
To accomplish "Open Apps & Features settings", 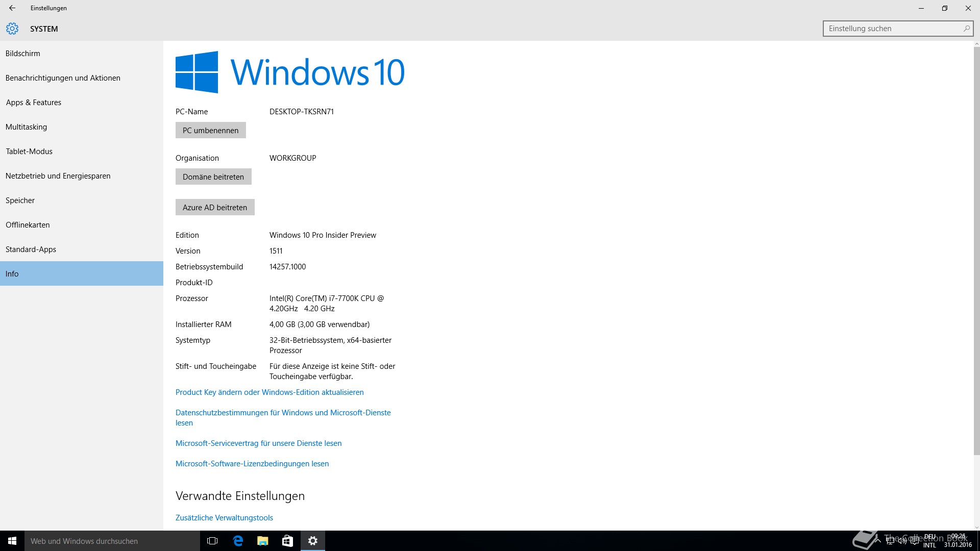I will (82, 102).
